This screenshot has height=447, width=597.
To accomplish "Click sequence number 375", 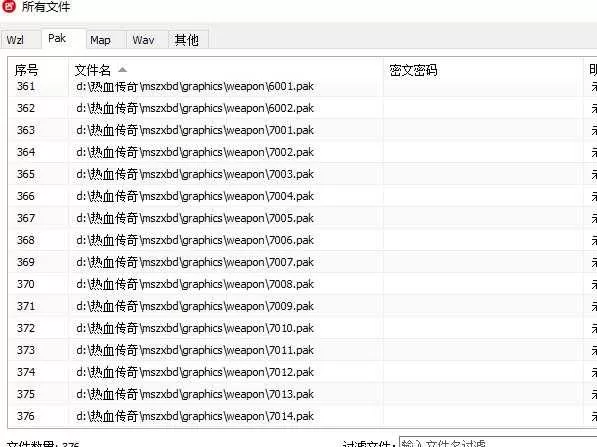I will pyautogui.click(x=26, y=394).
